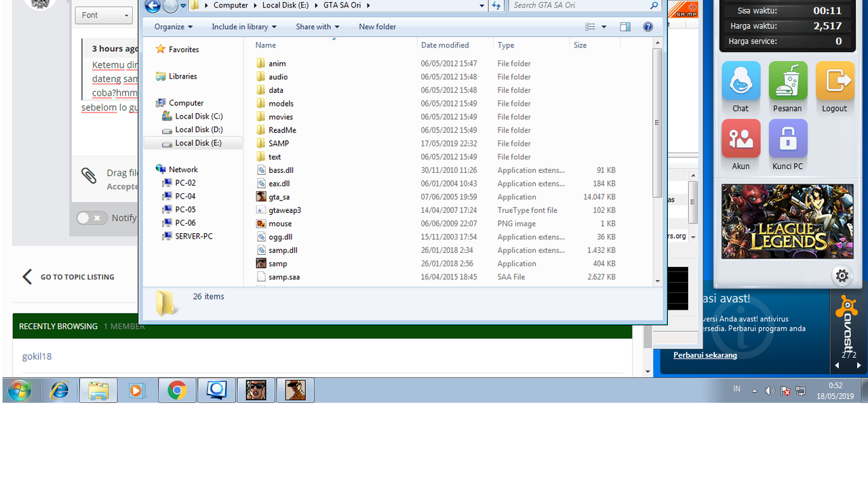Change view using the views icon
Screen dimensions: 868x488
(x=590, y=26)
